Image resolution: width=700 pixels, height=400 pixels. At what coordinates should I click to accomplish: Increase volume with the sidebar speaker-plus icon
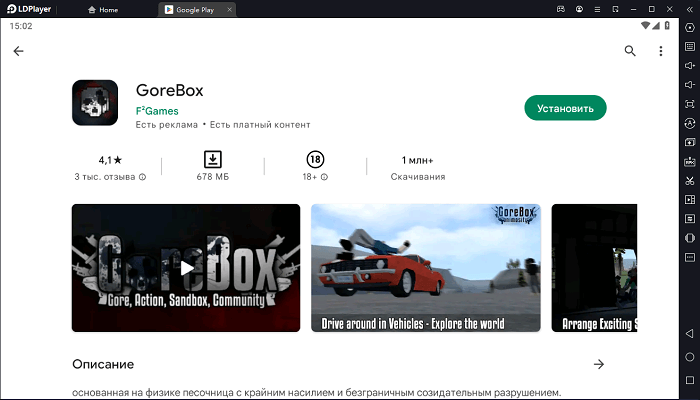click(690, 66)
